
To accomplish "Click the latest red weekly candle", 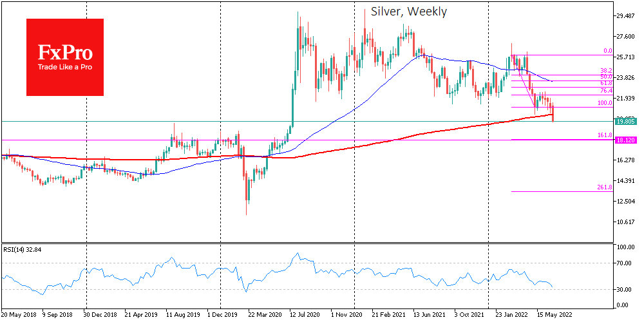I will (553, 116).
